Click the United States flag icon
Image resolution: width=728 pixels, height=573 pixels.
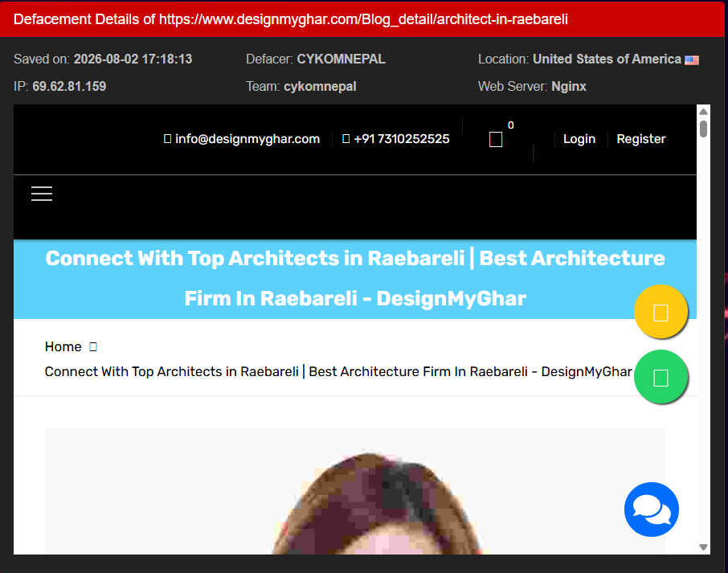click(692, 60)
